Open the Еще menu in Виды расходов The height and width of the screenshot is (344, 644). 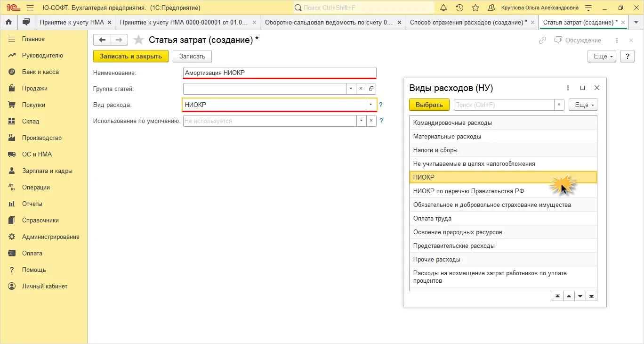[x=583, y=105]
